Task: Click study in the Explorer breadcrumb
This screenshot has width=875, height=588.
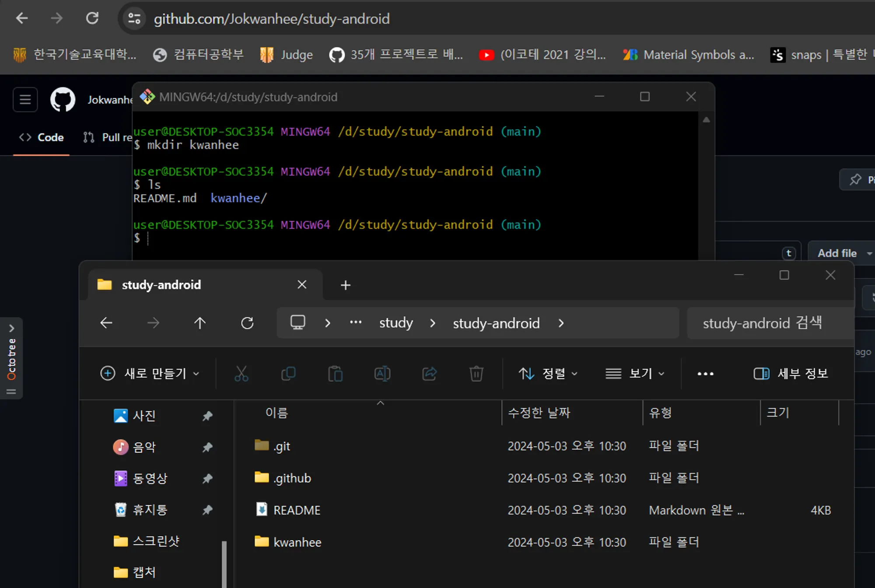Action: tap(396, 323)
